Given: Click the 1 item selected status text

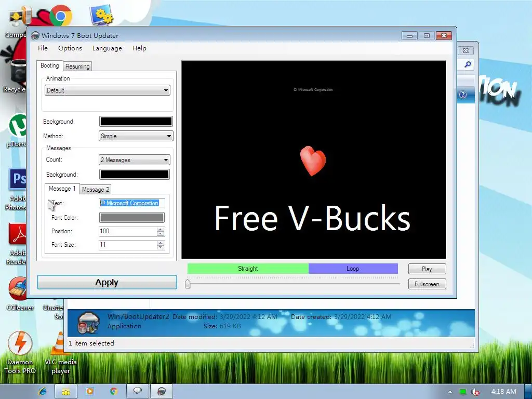Looking at the screenshot, I should coord(91,343).
